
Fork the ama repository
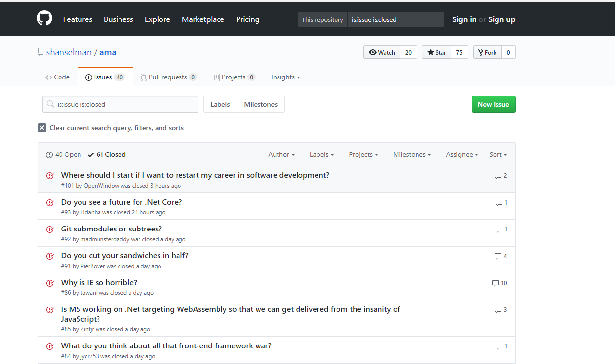tap(487, 52)
